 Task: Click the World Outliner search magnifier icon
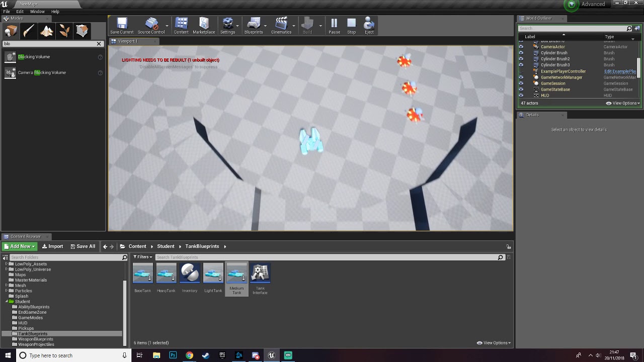click(x=629, y=29)
